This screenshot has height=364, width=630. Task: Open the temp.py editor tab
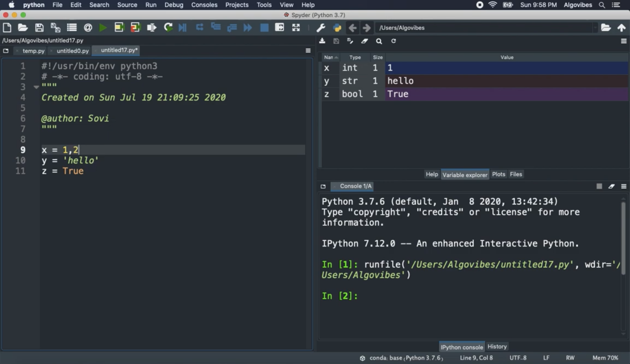[34, 51]
